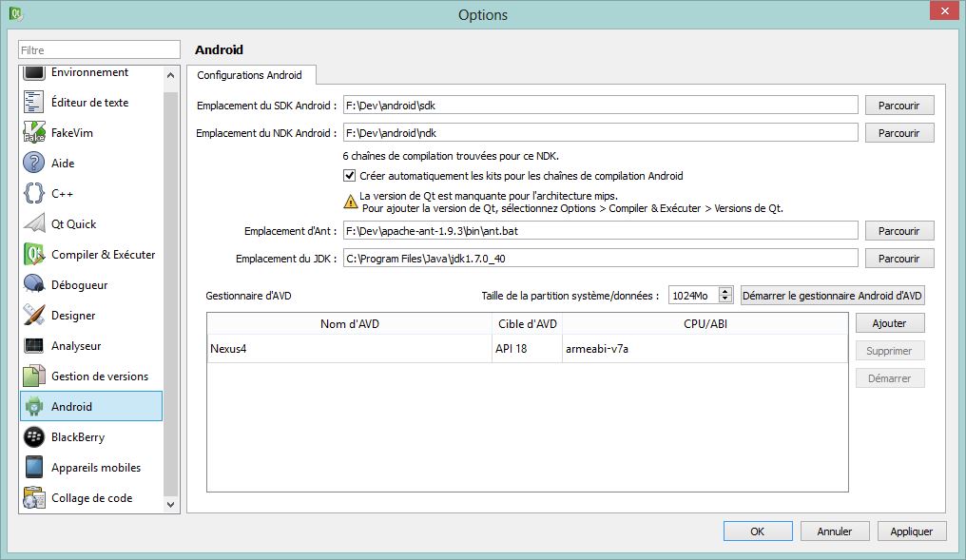Viewport: 966px width, 560px height.
Task: Select the C++ braces icon
Action: [34, 193]
